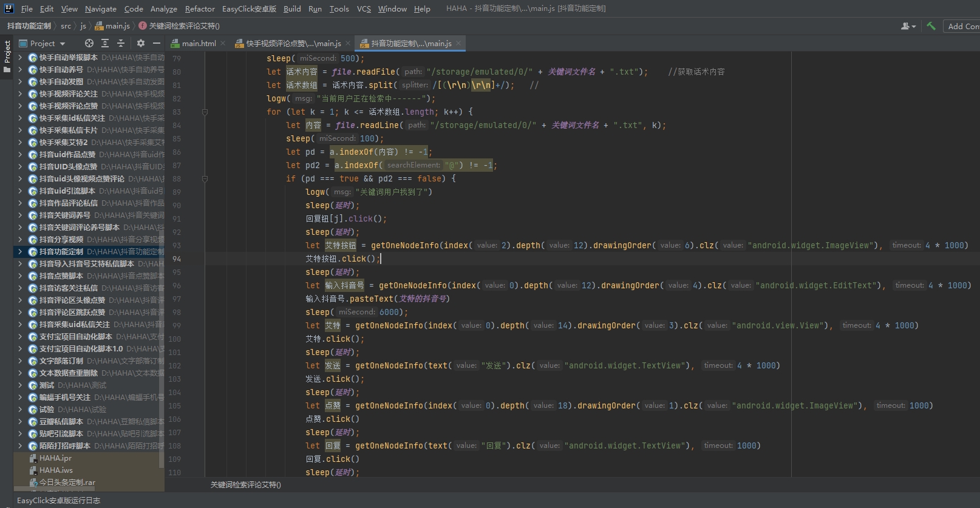980x508 pixels.
Task: Open Project panel settings gear
Action: (141, 43)
